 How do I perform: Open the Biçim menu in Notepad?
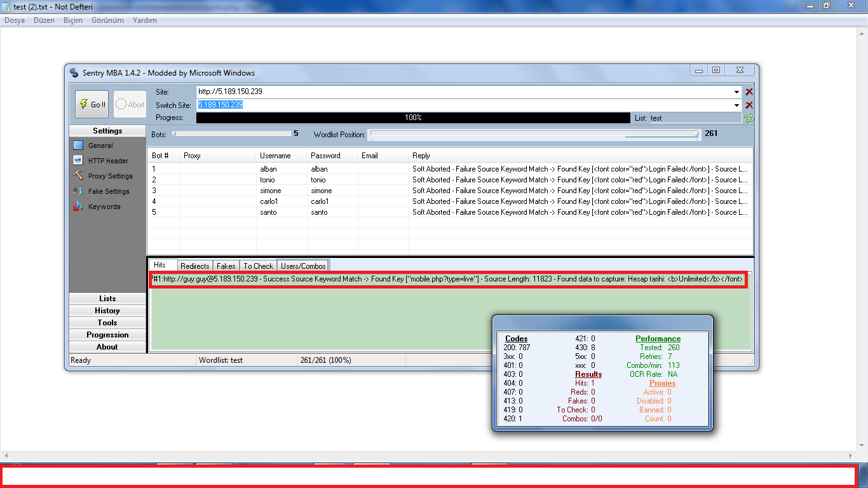pyautogui.click(x=72, y=20)
